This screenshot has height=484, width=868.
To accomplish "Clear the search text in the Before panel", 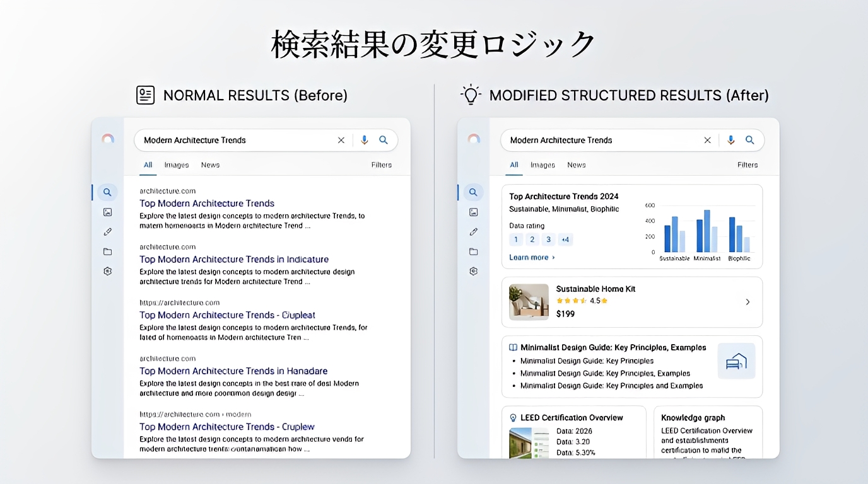I will (x=341, y=141).
